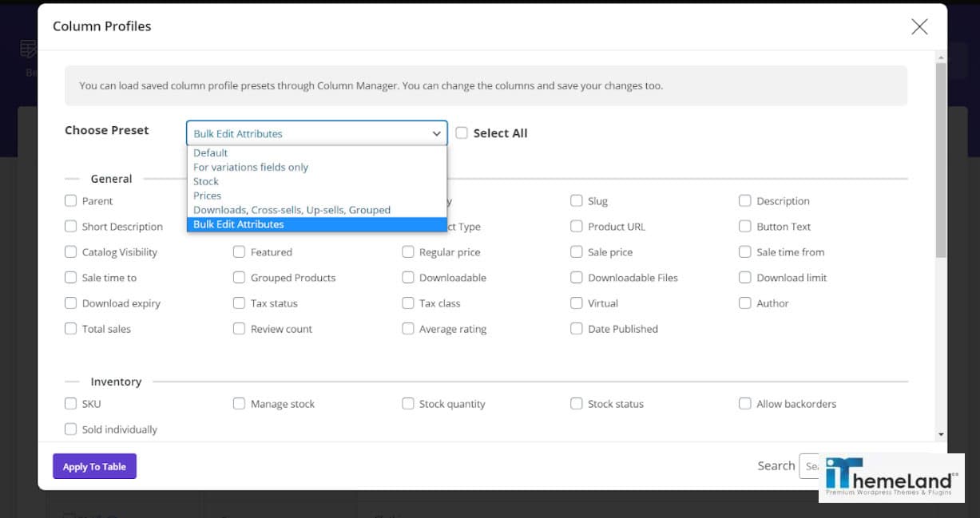Screen dimensions: 980x518
Task: Check the Virtual checkbox
Action: (x=577, y=302)
